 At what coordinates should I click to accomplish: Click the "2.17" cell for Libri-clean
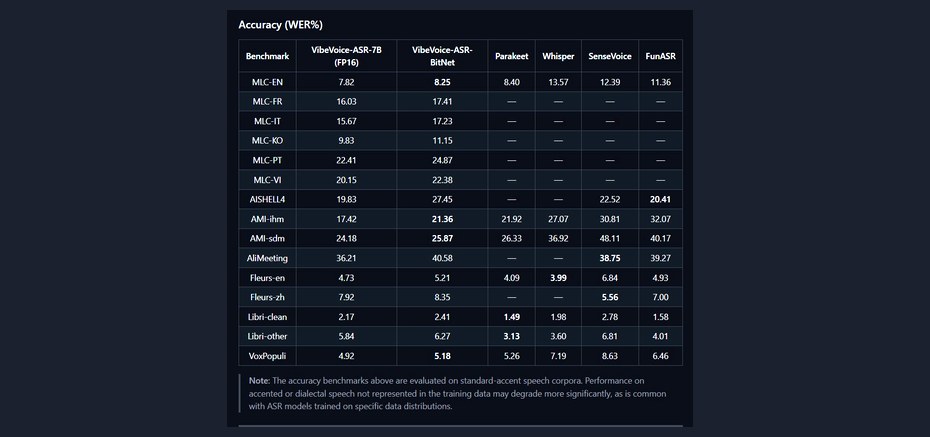click(x=346, y=317)
